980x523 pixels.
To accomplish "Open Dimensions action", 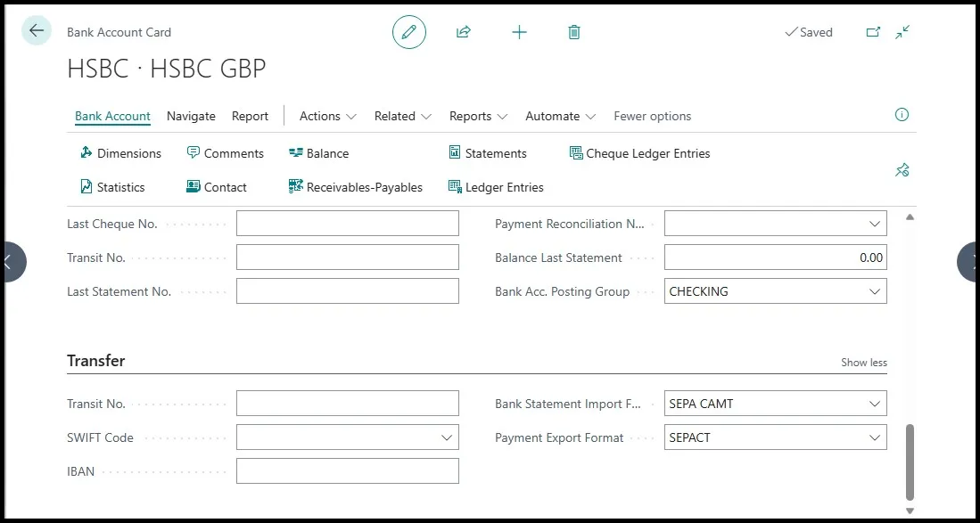I will (121, 153).
